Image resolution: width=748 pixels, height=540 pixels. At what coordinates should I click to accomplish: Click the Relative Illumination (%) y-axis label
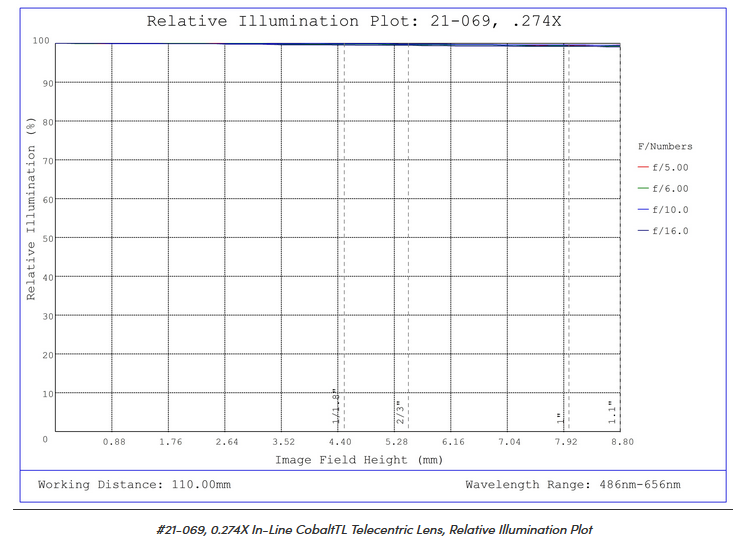(31, 208)
